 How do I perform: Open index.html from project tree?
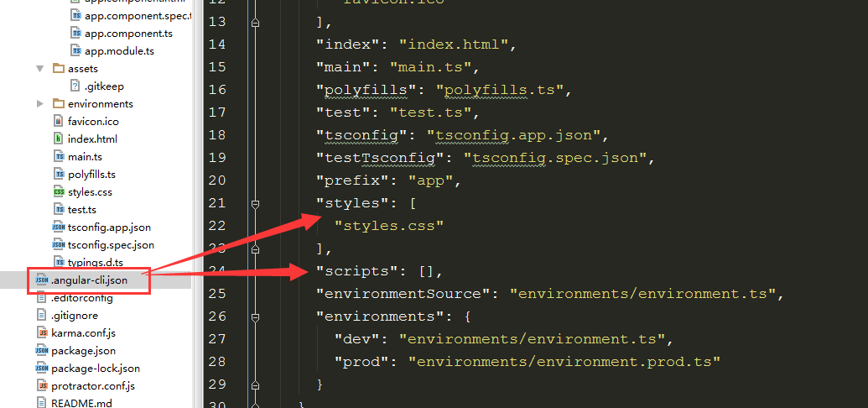pos(92,139)
